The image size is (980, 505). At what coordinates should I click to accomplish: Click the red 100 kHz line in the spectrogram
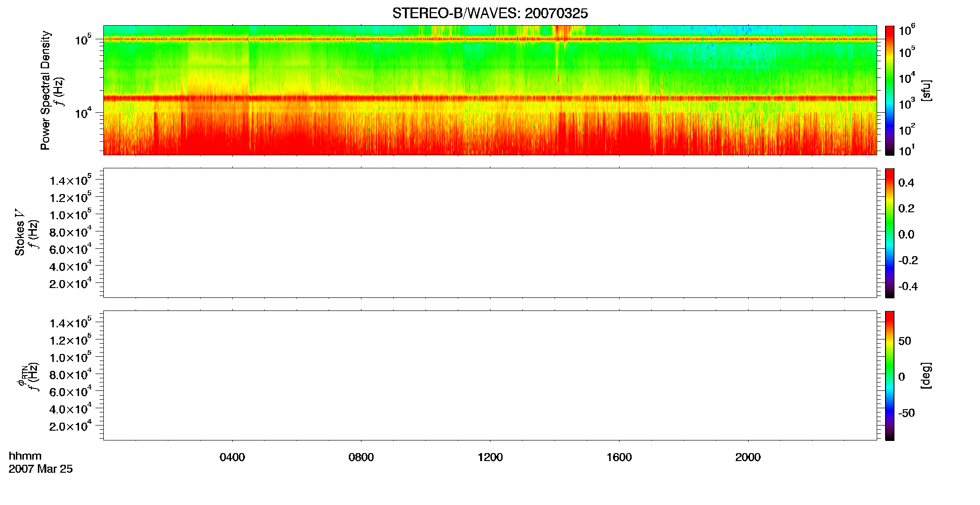[490, 39]
